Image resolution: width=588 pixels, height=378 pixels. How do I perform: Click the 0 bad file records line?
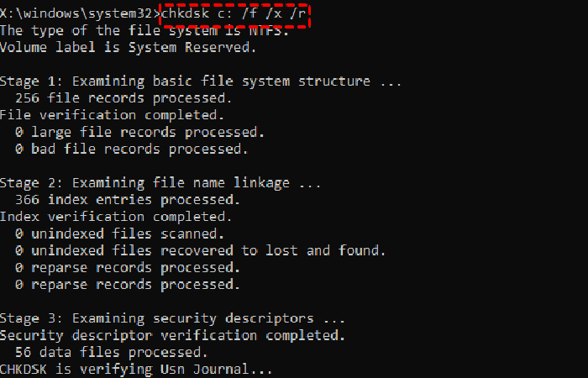(x=131, y=149)
